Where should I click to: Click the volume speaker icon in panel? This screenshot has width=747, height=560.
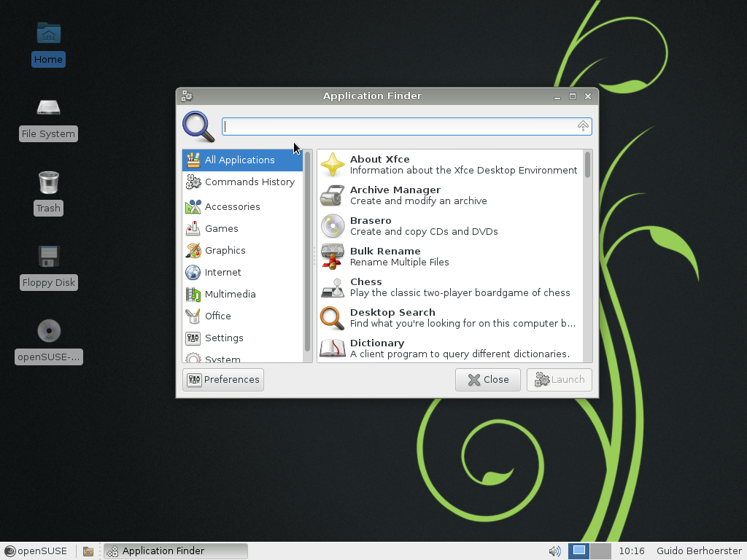pos(554,551)
